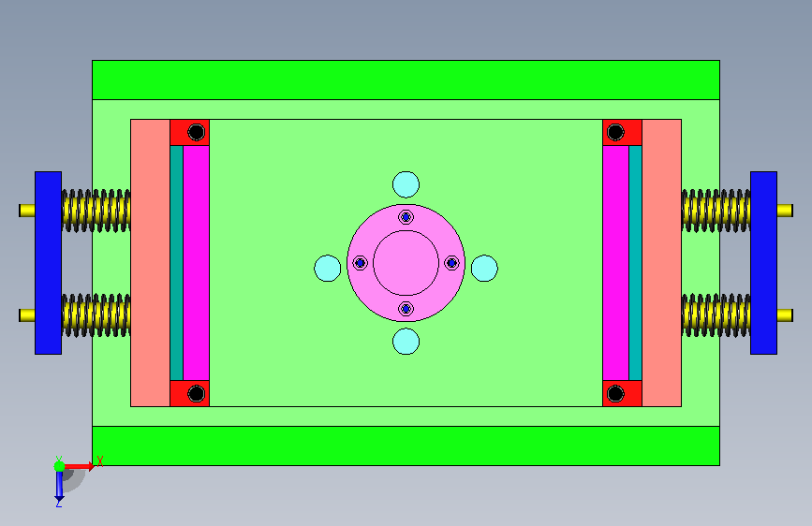
Task: Click upper yellow rod end on left
Action: (x=27, y=211)
